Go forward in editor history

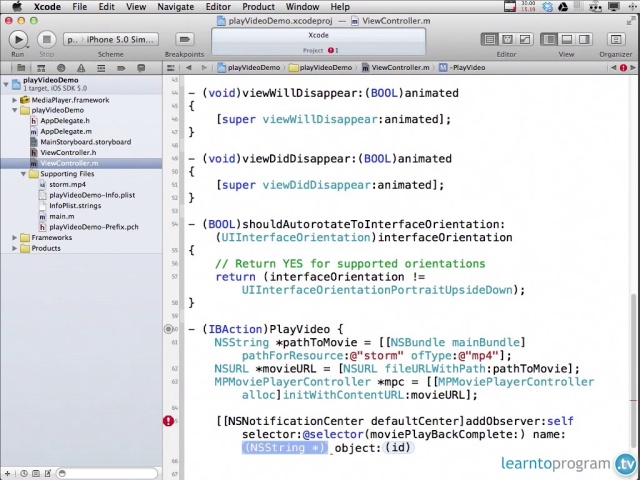(x=204, y=68)
